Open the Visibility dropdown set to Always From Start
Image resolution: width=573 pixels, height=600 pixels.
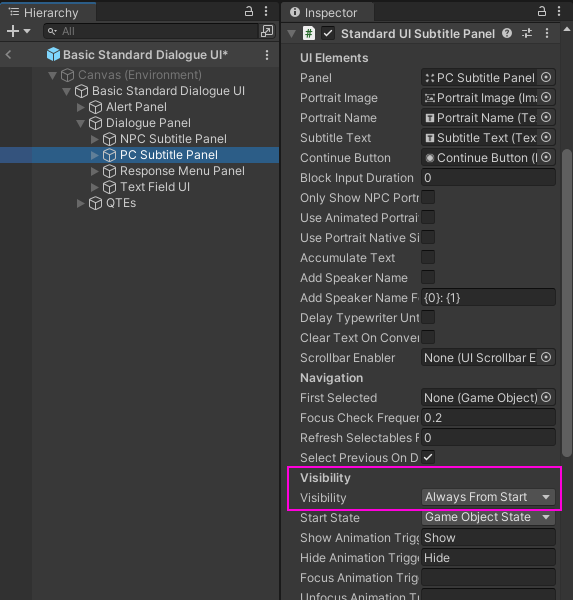[x=488, y=497]
